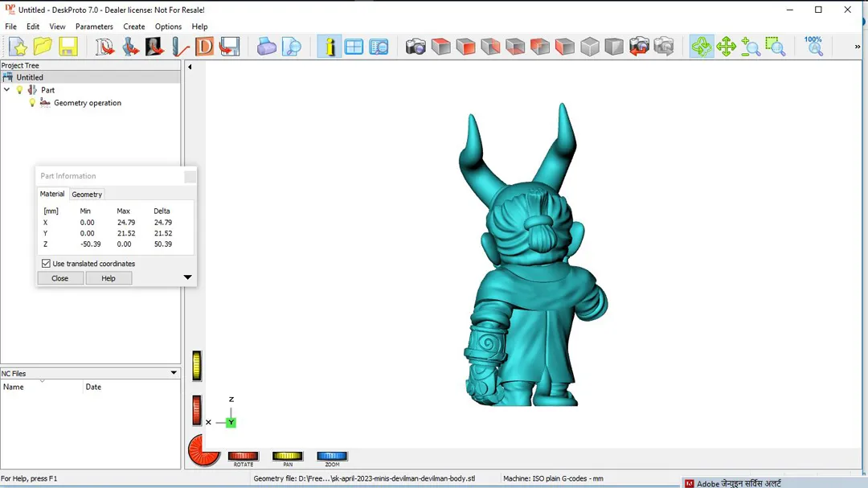Viewport: 868px width, 488px height.
Task: Close Part Information via its title-bar box
Action: [x=190, y=176]
